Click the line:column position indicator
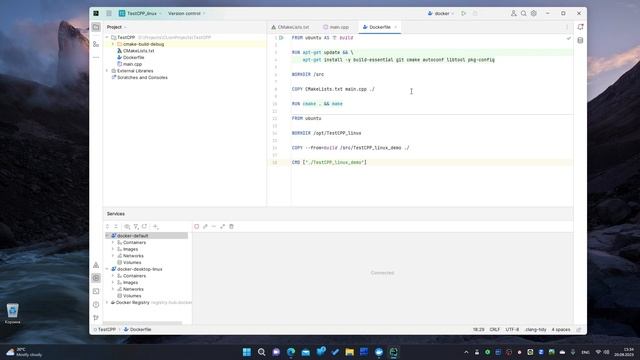This screenshot has width=640, height=360. click(478, 329)
